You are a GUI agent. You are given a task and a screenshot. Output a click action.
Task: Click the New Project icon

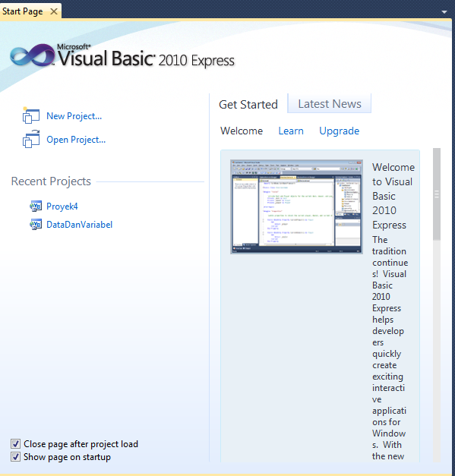31,115
